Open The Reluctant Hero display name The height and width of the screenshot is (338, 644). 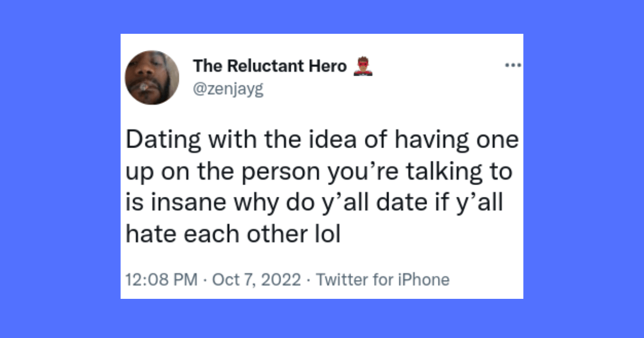tap(270, 66)
